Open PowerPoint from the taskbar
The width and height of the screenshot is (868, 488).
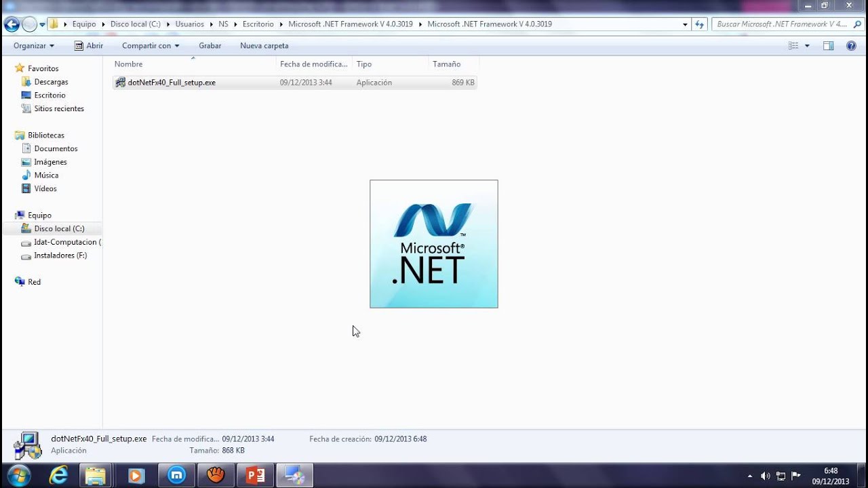(256, 476)
